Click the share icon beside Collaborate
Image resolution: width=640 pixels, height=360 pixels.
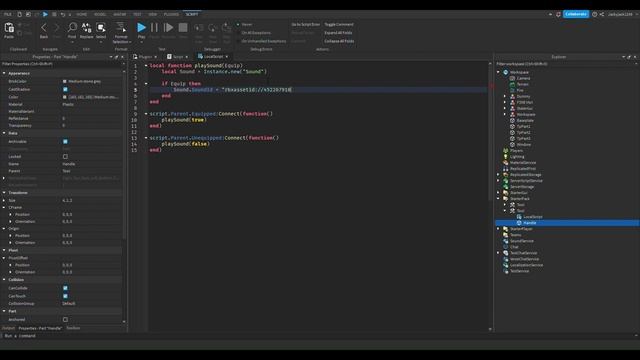coord(602,14)
